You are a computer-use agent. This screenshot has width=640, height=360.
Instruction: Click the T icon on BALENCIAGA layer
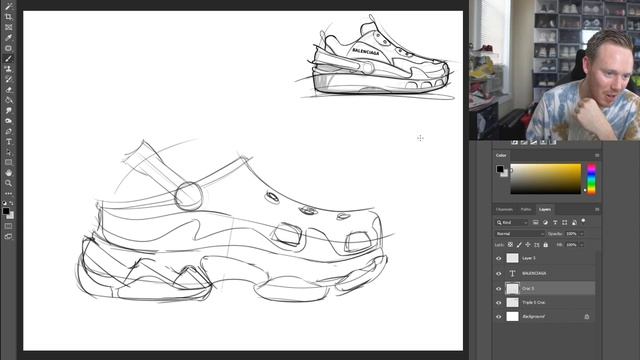pyautogui.click(x=512, y=273)
